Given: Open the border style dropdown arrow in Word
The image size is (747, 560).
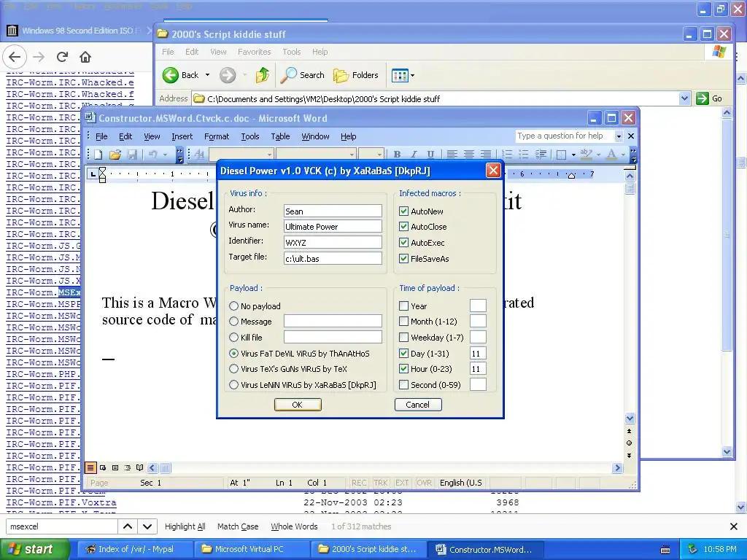Looking at the screenshot, I should [573, 155].
